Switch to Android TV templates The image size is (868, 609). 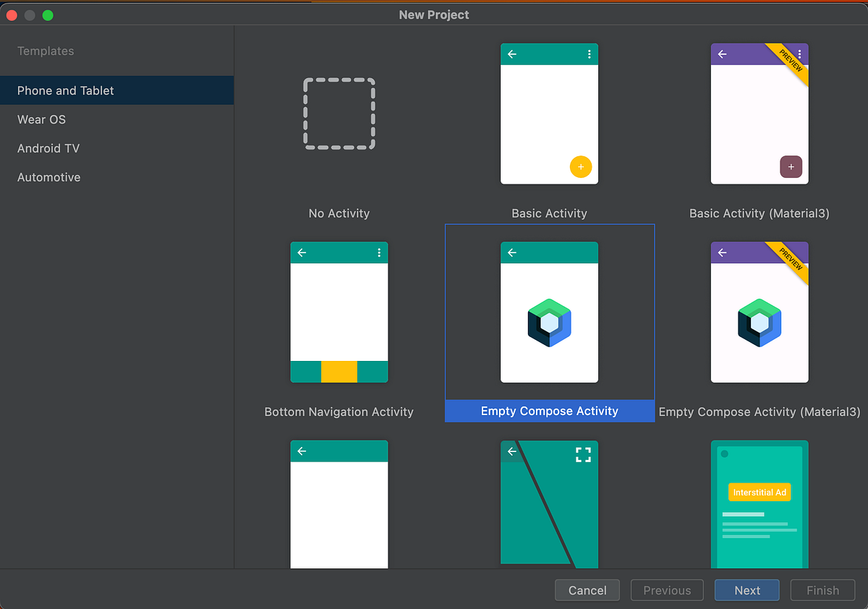pos(48,148)
